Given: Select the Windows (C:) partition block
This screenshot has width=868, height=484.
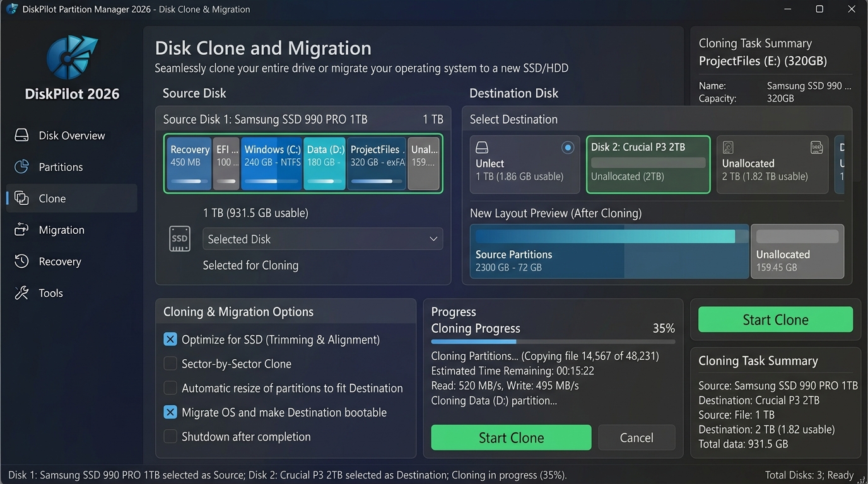Looking at the screenshot, I should (x=272, y=163).
